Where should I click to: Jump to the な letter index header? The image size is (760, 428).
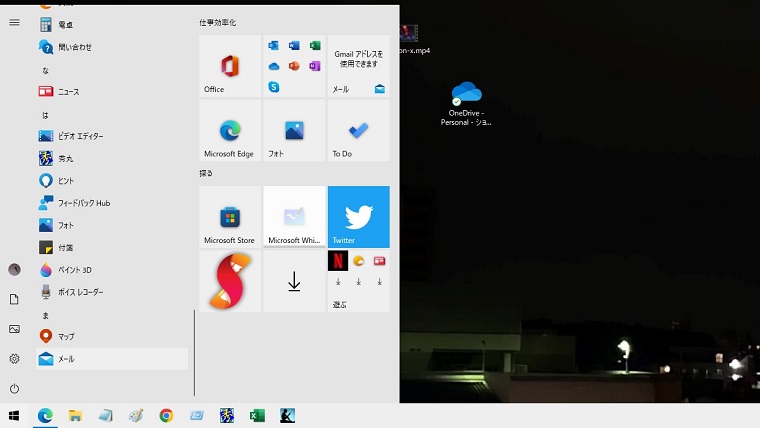point(45,71)
